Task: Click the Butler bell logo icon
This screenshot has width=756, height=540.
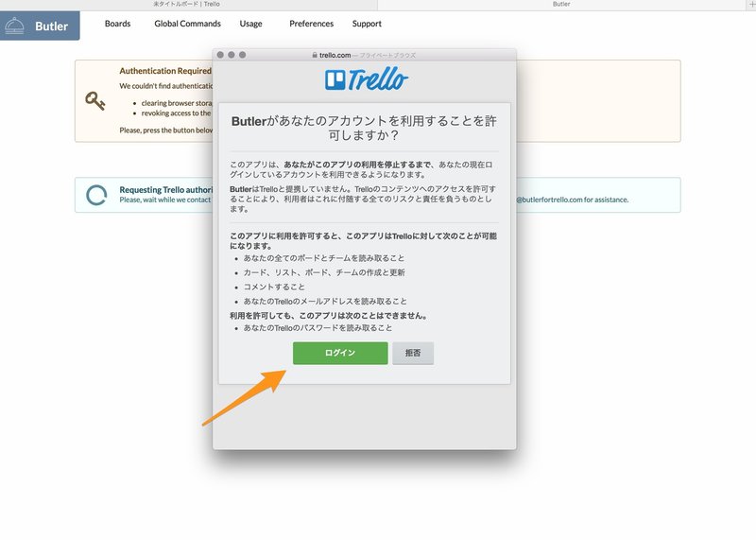Action: pyautogui.click(x=14, y=26)
